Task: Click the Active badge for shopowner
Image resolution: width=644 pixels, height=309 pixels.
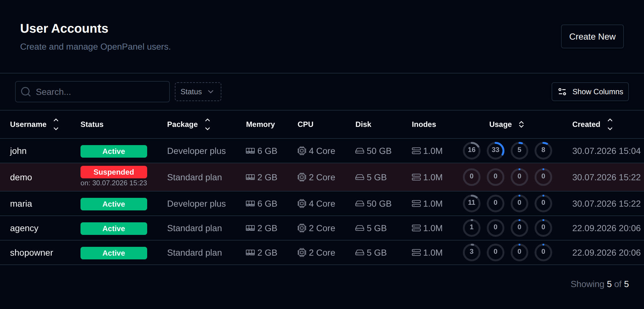Action: [x=114, y=253]
